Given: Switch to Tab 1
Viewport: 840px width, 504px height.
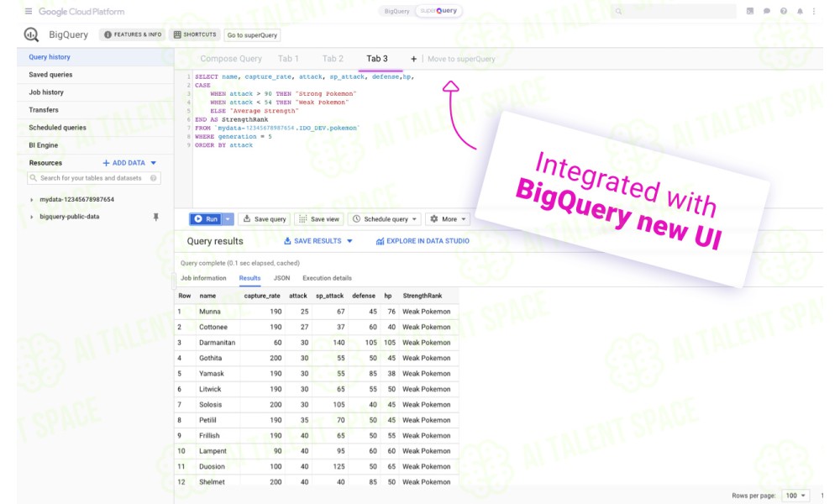Looking at the screenshot, I should pos(288,59).
